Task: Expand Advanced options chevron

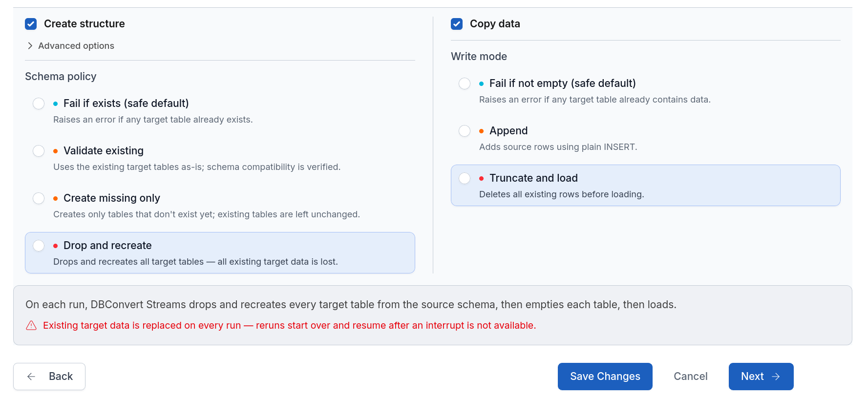Action: click(x=30, y=46)
